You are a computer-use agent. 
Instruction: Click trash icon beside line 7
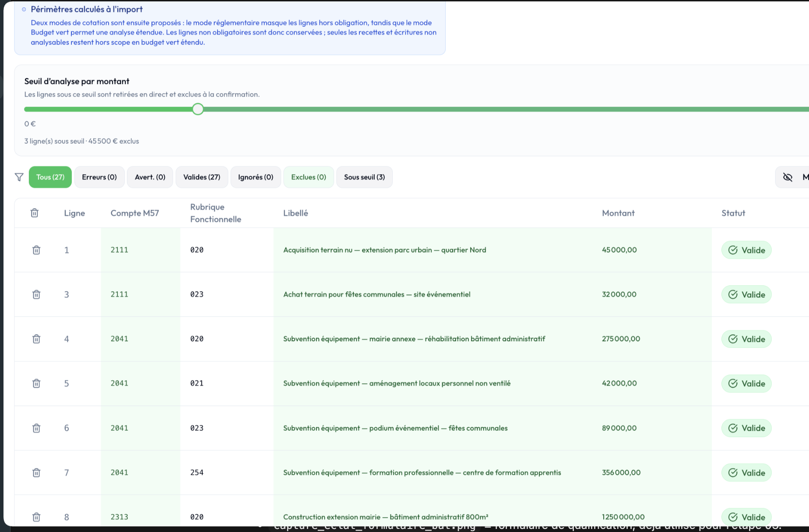coord(36,472)
